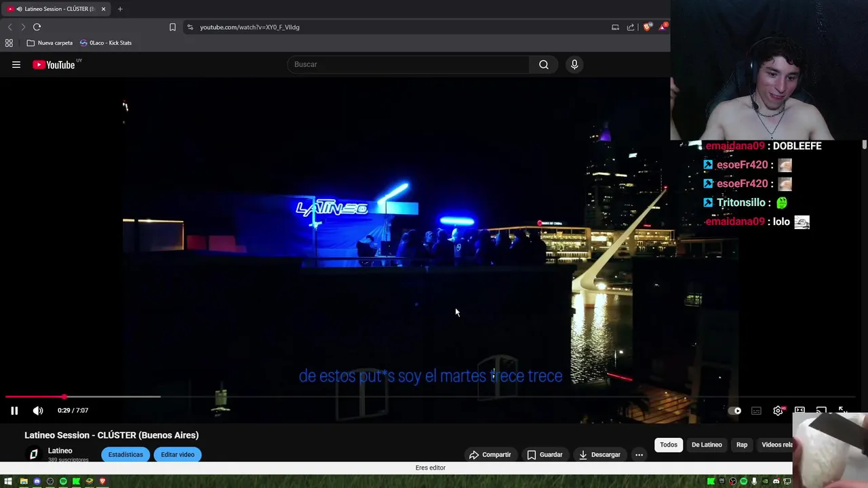Click the 0:29 / 7:07 time display
The image size is (868, 488).
73,410
